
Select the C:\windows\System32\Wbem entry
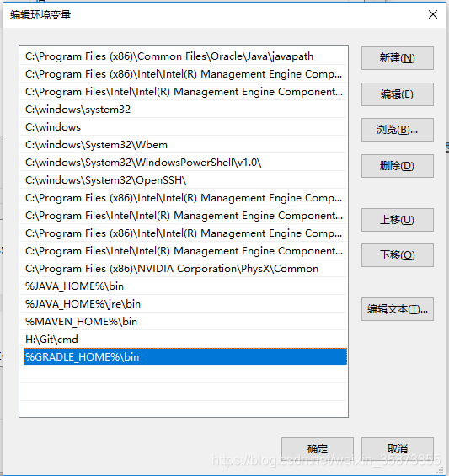point(184,145)
